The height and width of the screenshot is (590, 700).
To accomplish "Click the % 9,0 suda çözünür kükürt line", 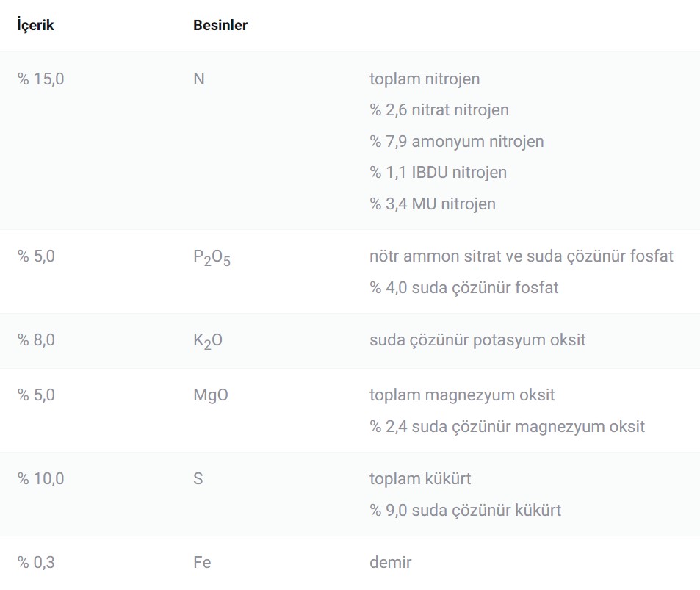I will [x=465, y=510].
